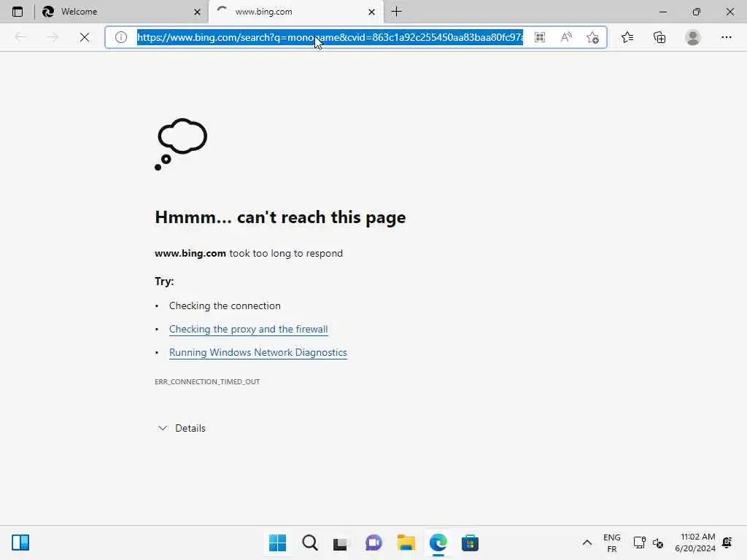The image size is (747, 560).
Task: Close the Welcome tab
Action: click(197, 12)
